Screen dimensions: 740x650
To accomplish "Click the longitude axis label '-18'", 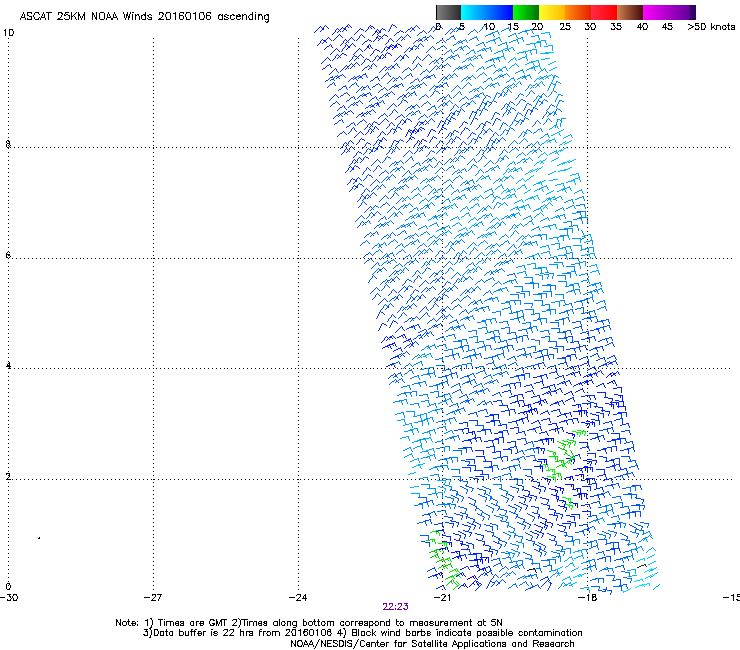I will 588,597.
